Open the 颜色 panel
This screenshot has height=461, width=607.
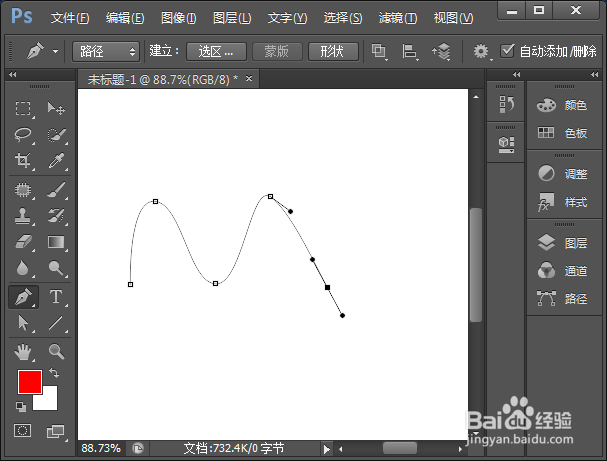563,105
